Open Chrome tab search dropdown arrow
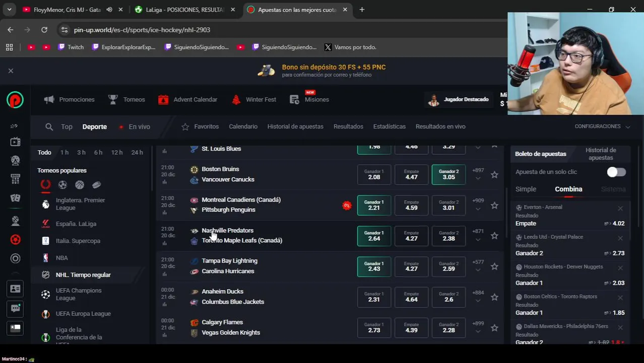This screenshot has width=644, height=363. pyautogui.click(x=9, y=10)
